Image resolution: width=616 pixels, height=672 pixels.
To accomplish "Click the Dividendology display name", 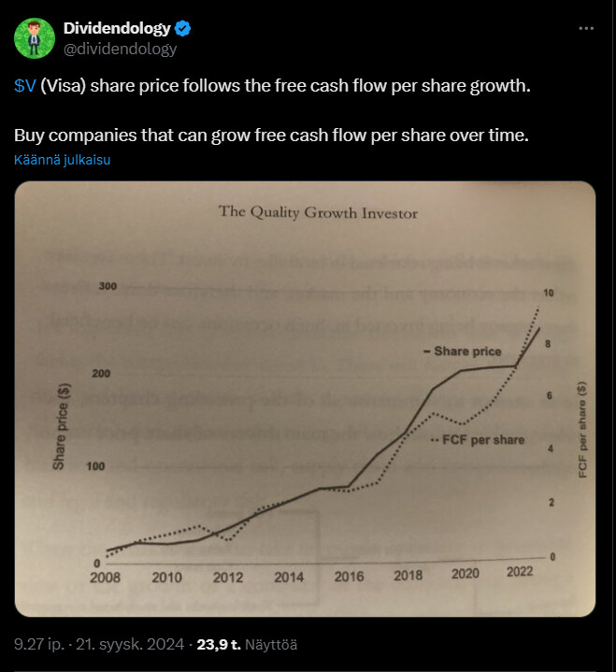I will tap(117, 28).
